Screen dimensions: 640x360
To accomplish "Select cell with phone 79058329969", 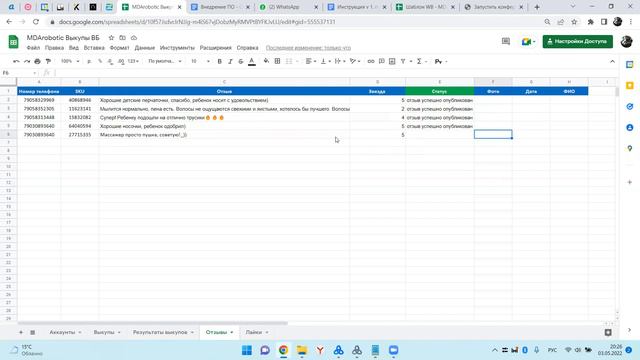I will [x=39, y=100].
